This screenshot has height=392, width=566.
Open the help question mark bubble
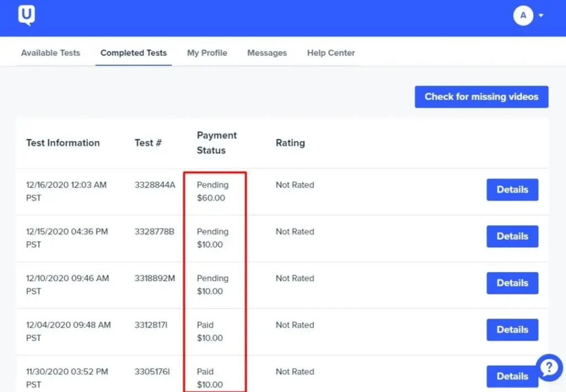tap(549, 368)
